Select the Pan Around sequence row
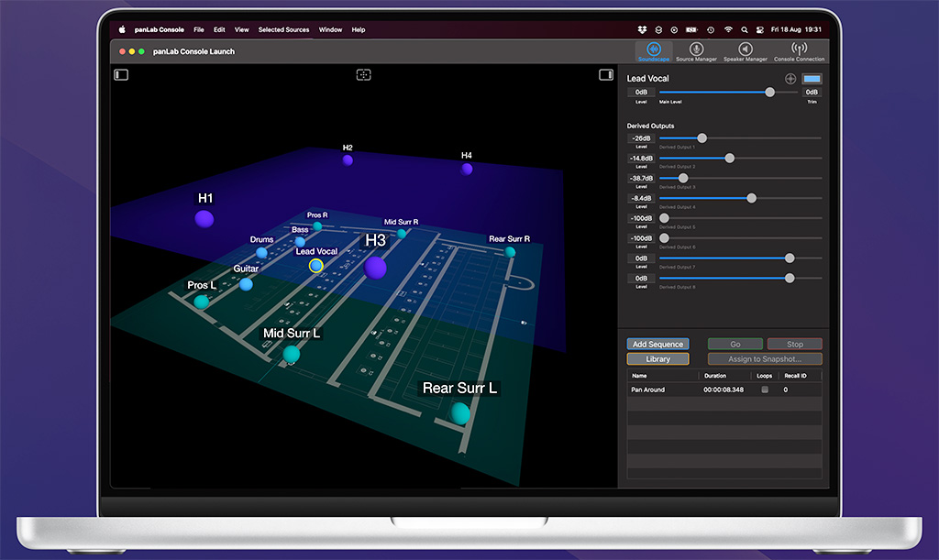Screen dimensions: 939x560 724,390
